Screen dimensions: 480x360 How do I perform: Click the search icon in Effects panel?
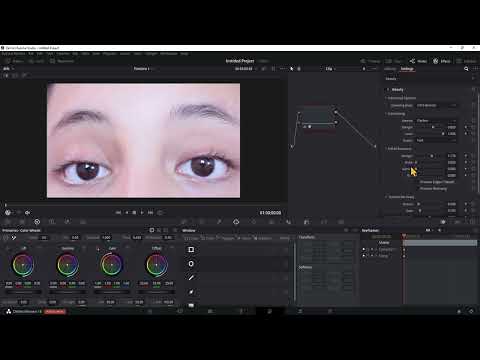click(466, 69)
